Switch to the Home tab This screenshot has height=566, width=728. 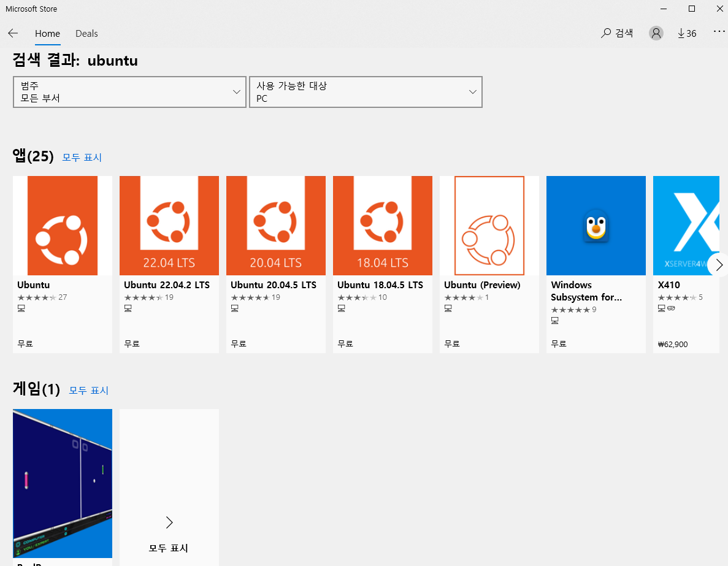click(47, 34)
